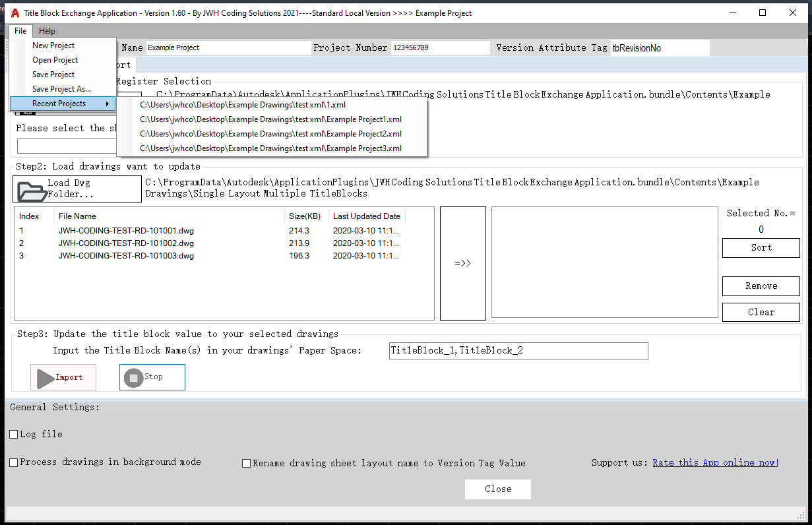Screen dimensions: 812x525
Task: Click size value 214.3
Action: point(299,231)
